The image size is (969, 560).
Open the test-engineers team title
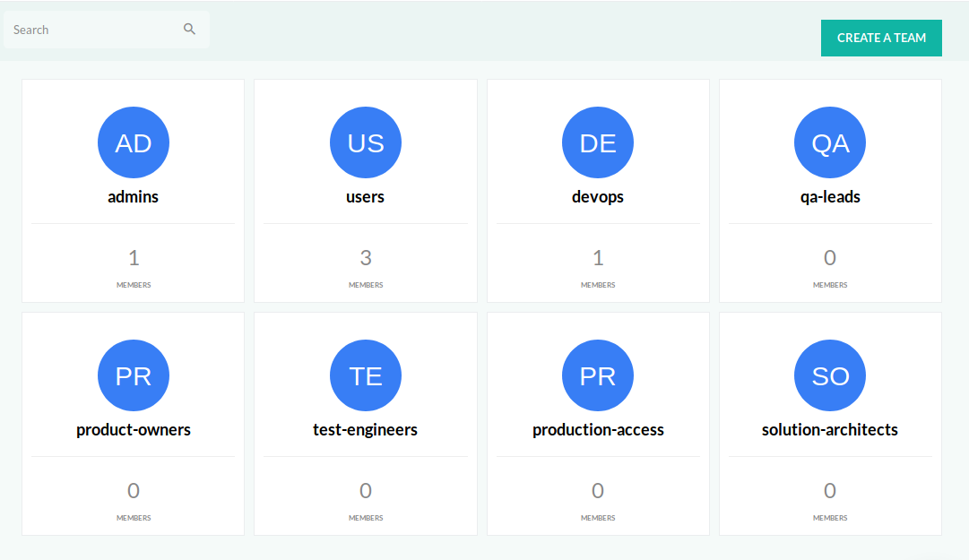pyautogui.click(x=366, y=430)
